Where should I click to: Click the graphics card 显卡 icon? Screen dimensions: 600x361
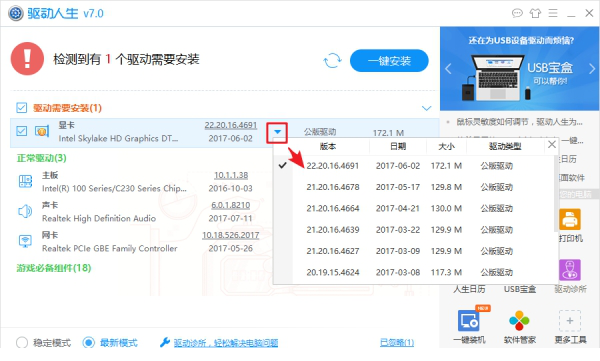pos(42,131)
